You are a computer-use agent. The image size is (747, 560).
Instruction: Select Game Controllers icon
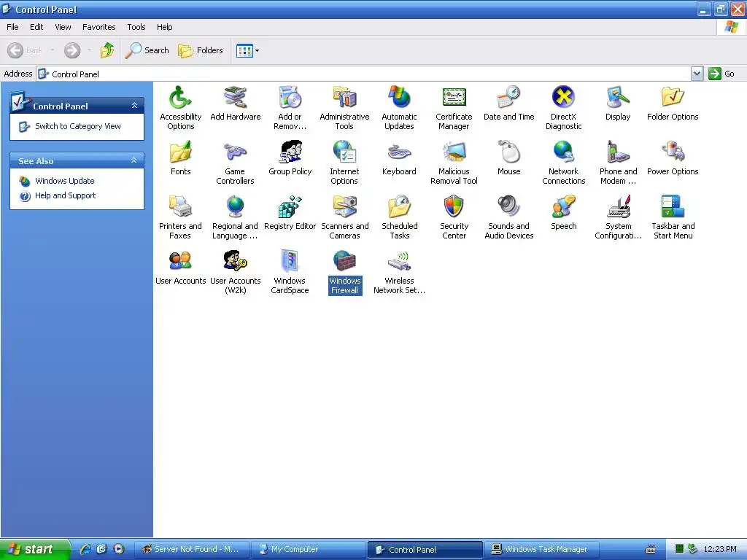pos(236,152)
